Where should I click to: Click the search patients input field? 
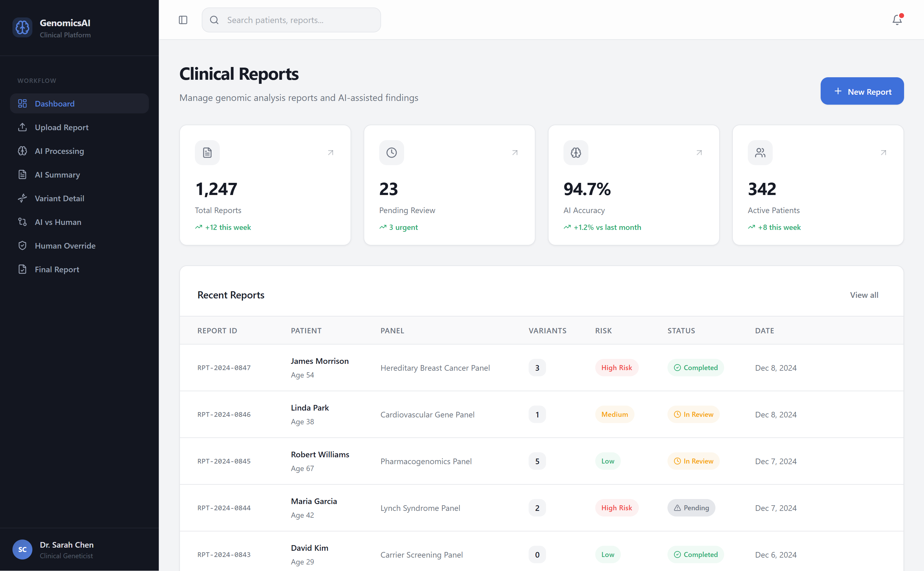pos(291,20)
